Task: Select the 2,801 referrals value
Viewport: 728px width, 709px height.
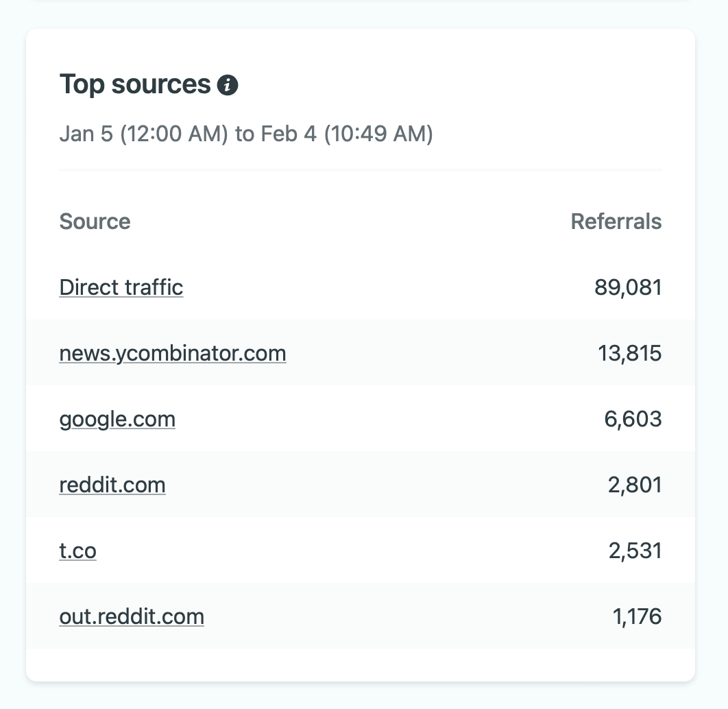Action: point(635,485)
